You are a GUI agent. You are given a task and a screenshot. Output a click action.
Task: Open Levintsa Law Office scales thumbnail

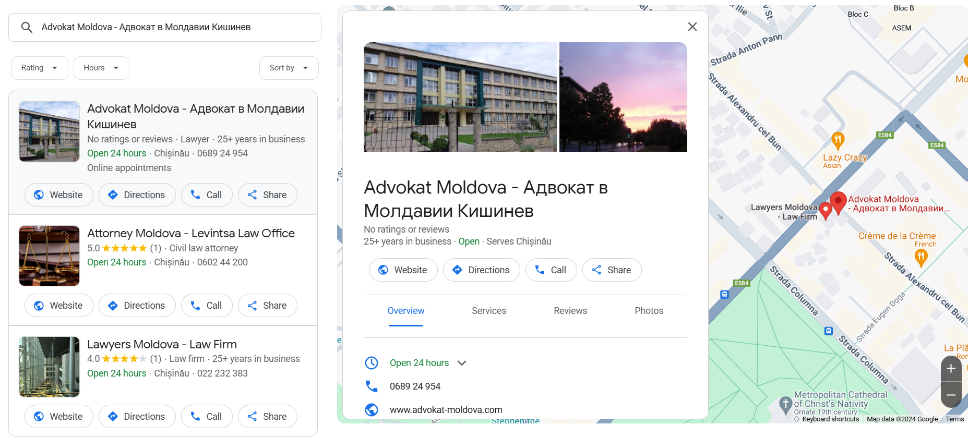tap(50, 256)
